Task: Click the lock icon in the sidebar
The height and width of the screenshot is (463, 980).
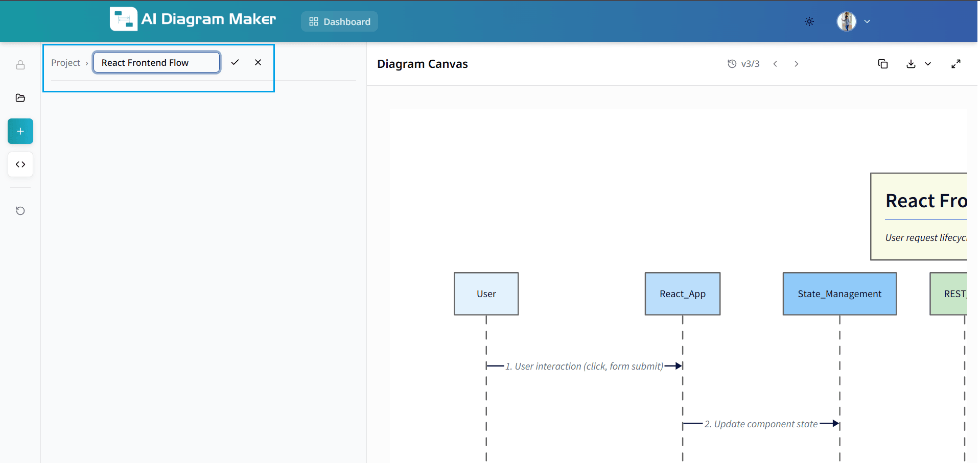Action: pos(20,65)
